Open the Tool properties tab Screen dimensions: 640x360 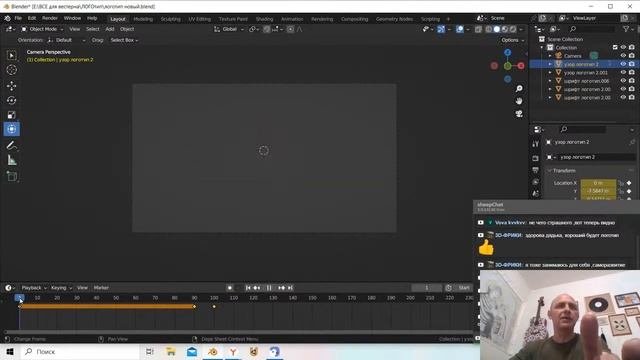(536, 144)
